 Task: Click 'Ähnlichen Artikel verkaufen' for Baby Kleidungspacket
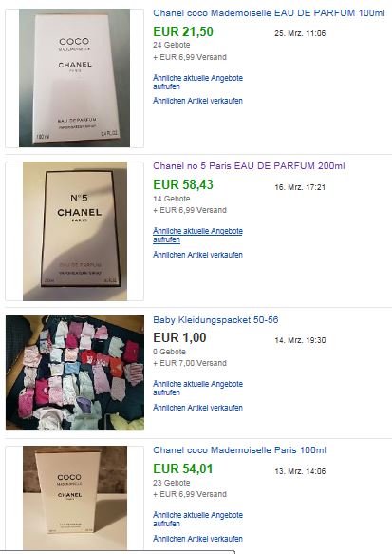pos(197,408)
